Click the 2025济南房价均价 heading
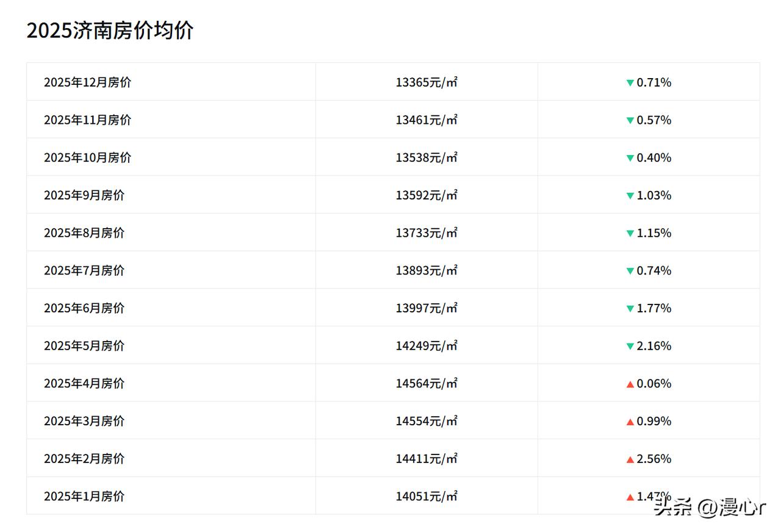Image resolution: width=781 pixels, height=532 pixels. (x=110, y=30)
